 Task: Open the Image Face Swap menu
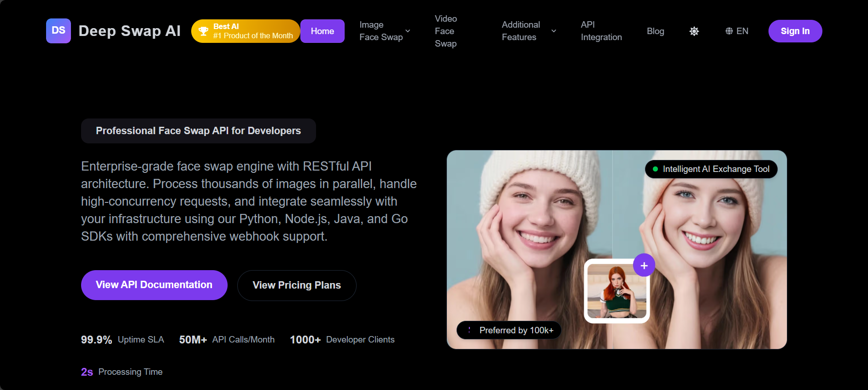click(x=385, y=31)
